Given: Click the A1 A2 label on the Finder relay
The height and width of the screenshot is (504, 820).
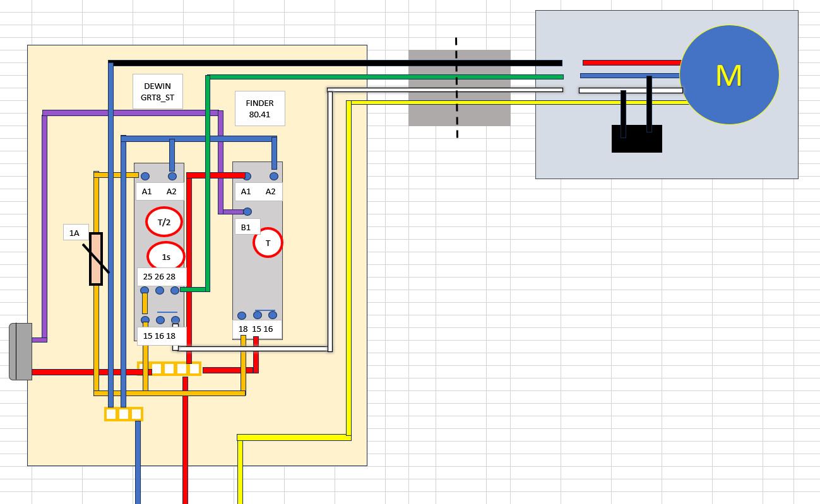Looking at the screenshot, I should pyautogui.click(x=258, y=192).
